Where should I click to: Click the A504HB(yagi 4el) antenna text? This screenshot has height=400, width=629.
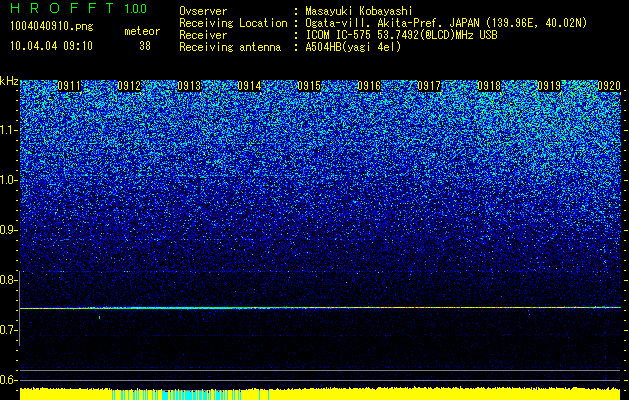[353, 47]
